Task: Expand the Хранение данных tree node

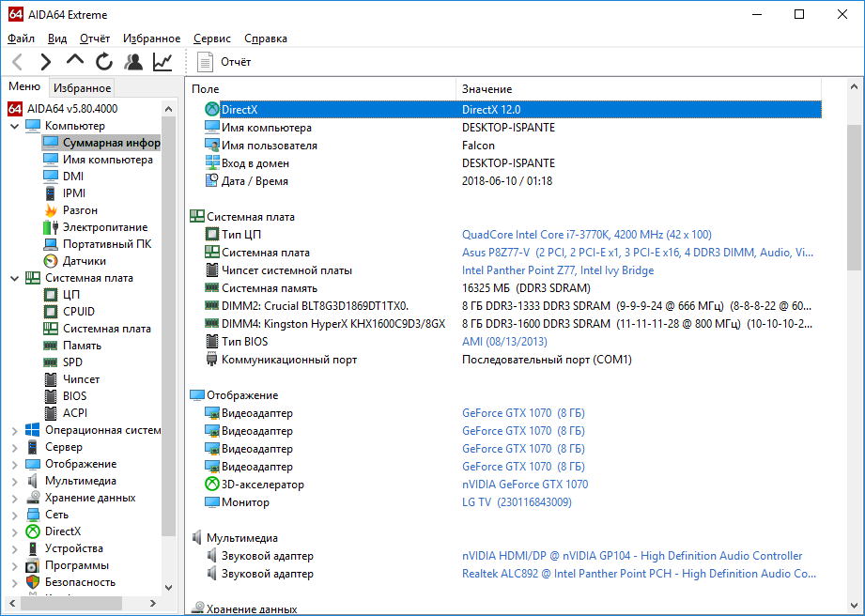Action: [15, 499]
